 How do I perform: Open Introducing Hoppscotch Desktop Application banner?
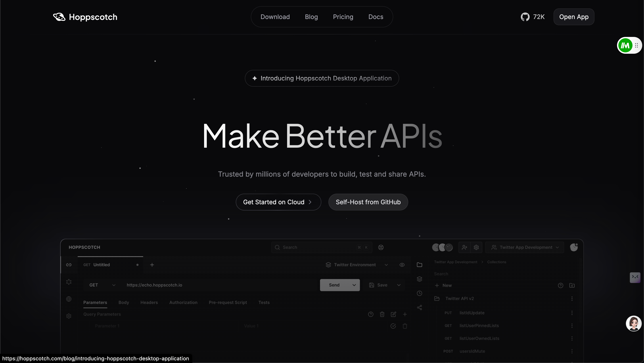click(x=322, y=78)
